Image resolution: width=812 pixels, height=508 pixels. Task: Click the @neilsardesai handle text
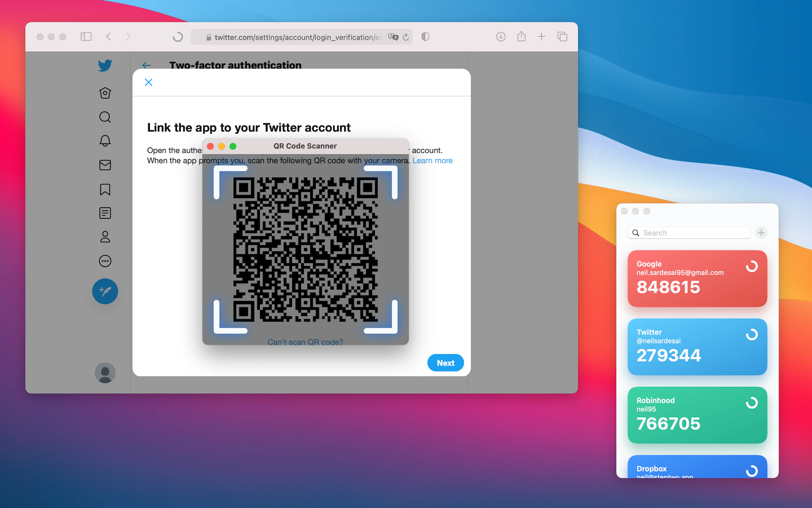[x=658, y=341]
